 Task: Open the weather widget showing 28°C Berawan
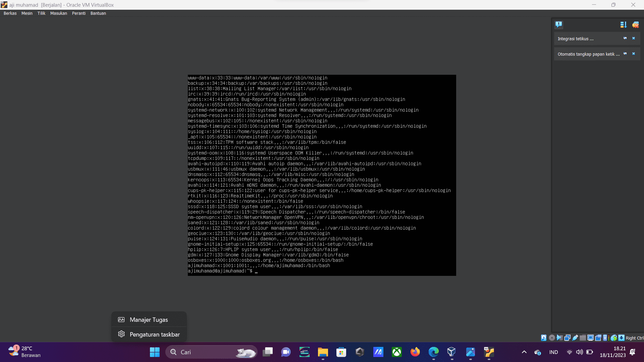coord(25,352)
